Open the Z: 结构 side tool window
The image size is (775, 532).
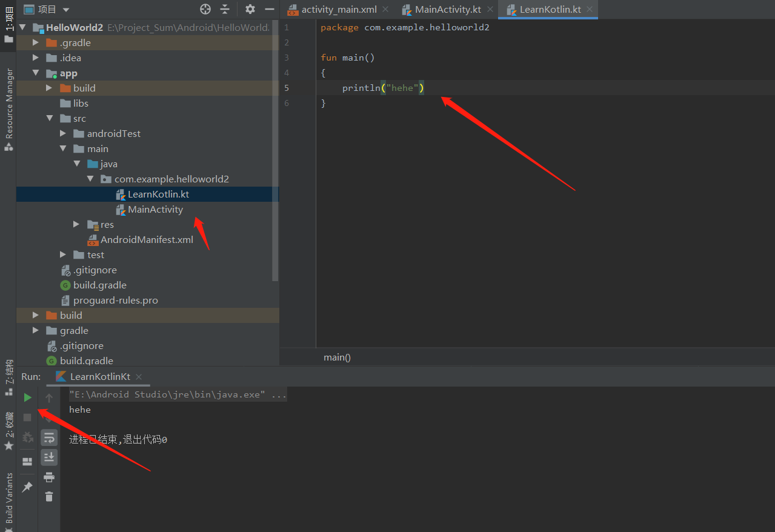[8, 377]
